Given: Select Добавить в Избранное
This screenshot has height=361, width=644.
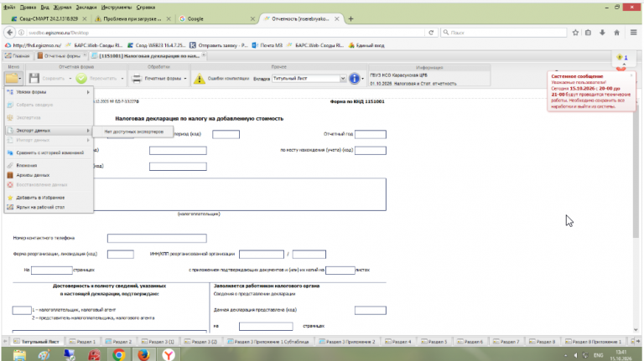Looking at the screenshot, I should (49, 198).
